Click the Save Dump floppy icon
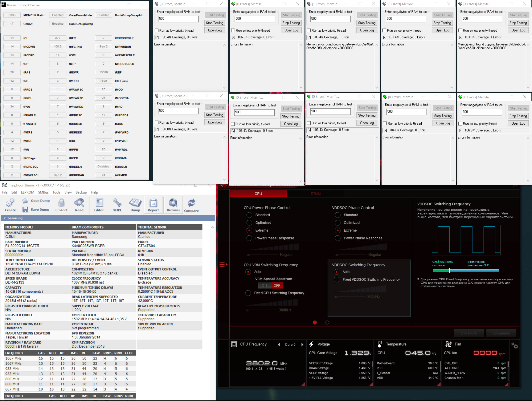 [x=25, y=210]
